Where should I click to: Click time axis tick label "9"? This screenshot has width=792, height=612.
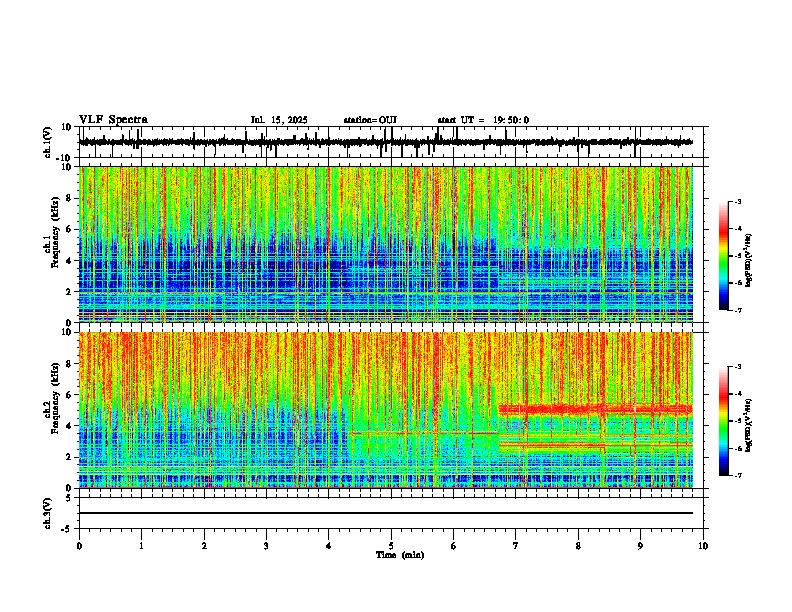(640, 546)
